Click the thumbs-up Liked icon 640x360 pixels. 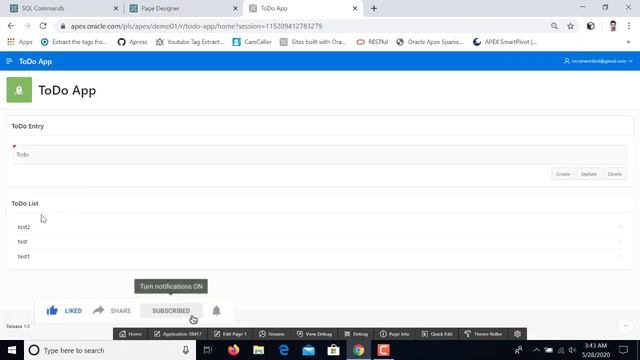point(52,311)
